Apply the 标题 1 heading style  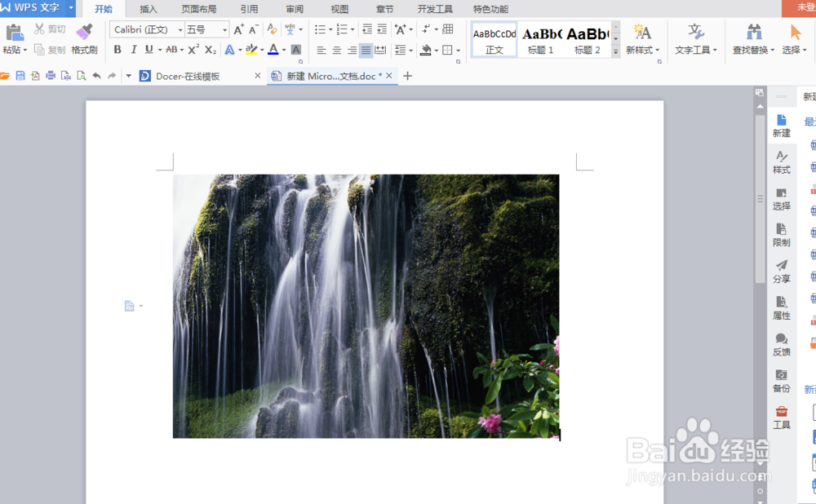(x=541, y=39)
